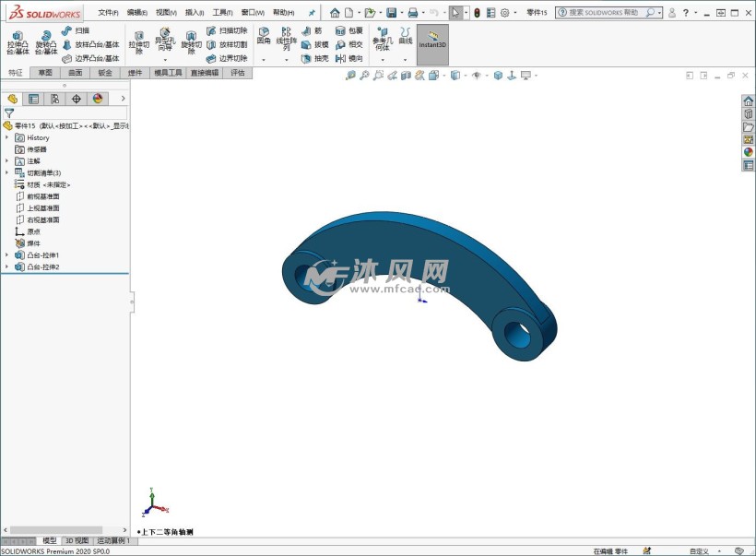Click the Lofted Cut (放样切割) tool

tap(227, 44)
